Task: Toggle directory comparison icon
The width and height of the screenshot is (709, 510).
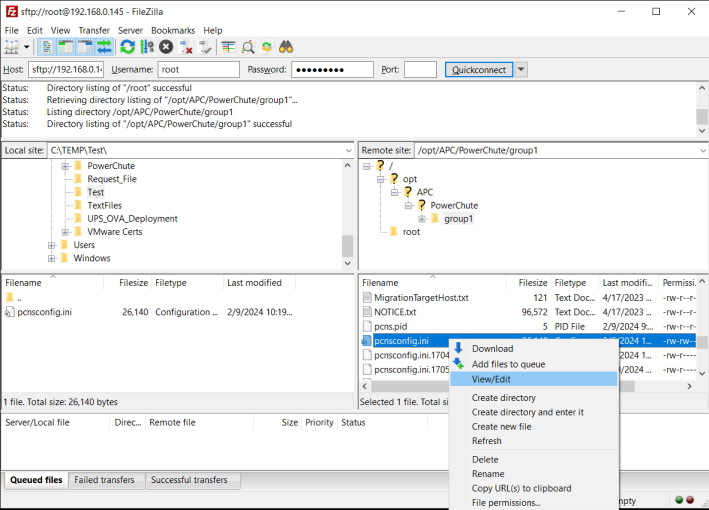Action: (248, 47)
